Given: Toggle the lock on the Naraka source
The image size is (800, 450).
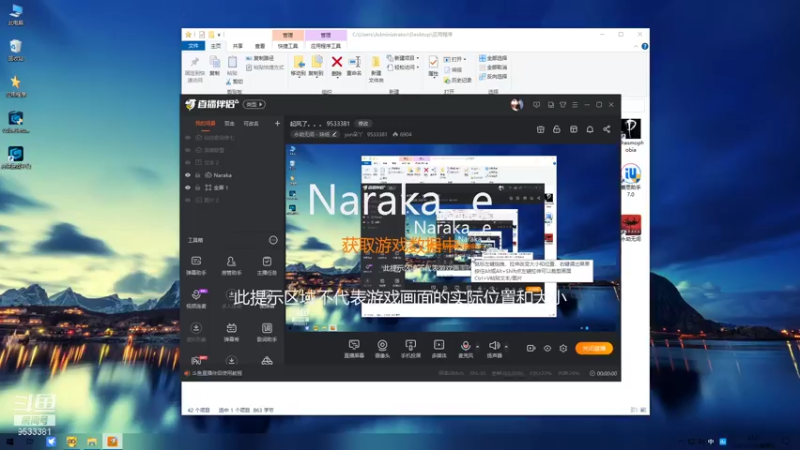Looking at the screenshot, I should pos(198,175).
